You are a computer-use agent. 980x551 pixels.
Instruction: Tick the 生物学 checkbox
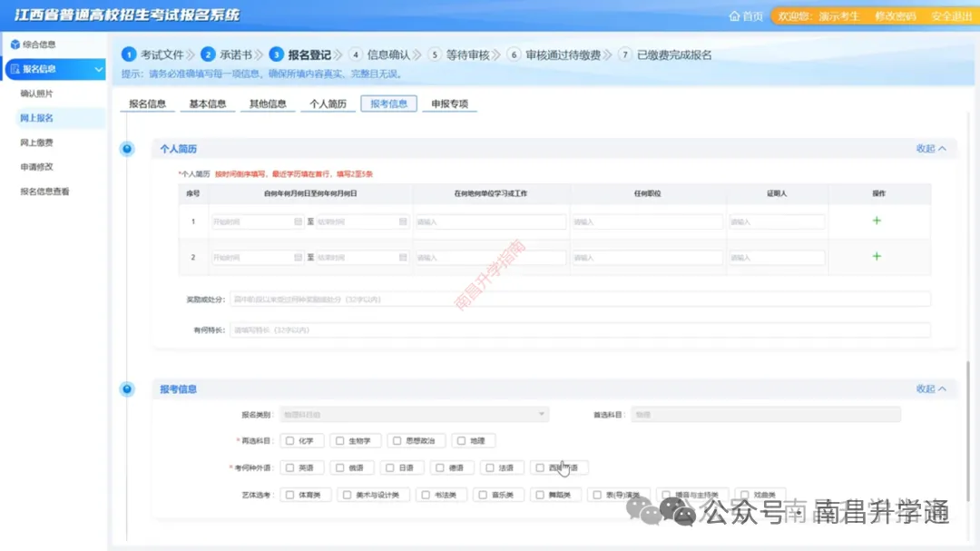(340, 441)
